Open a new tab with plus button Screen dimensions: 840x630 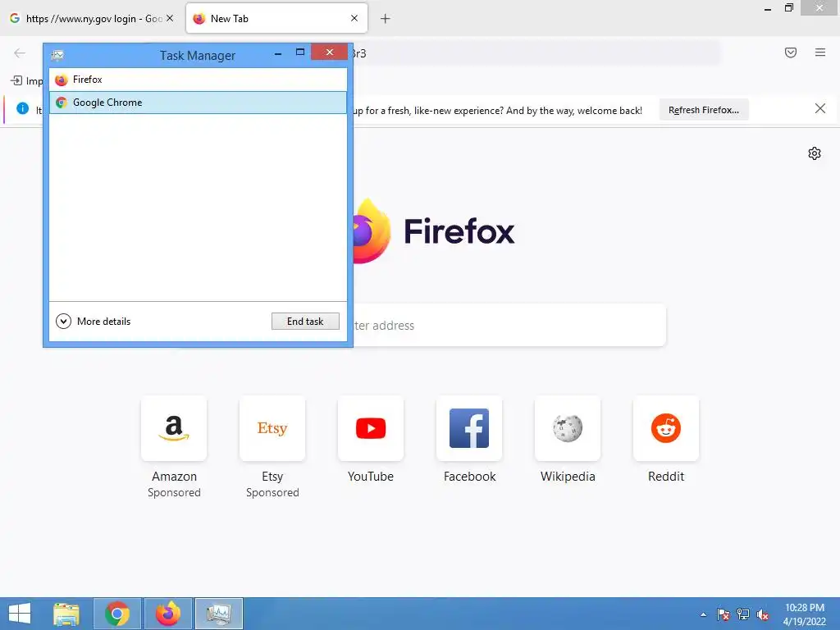pyautogui.click(x=386, y=19)
